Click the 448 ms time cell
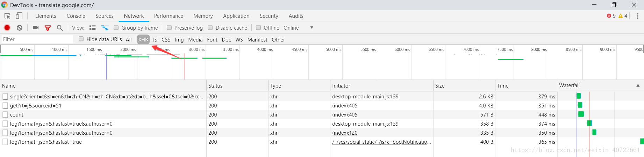Screen dimensions: 644x157 point(547,115)
